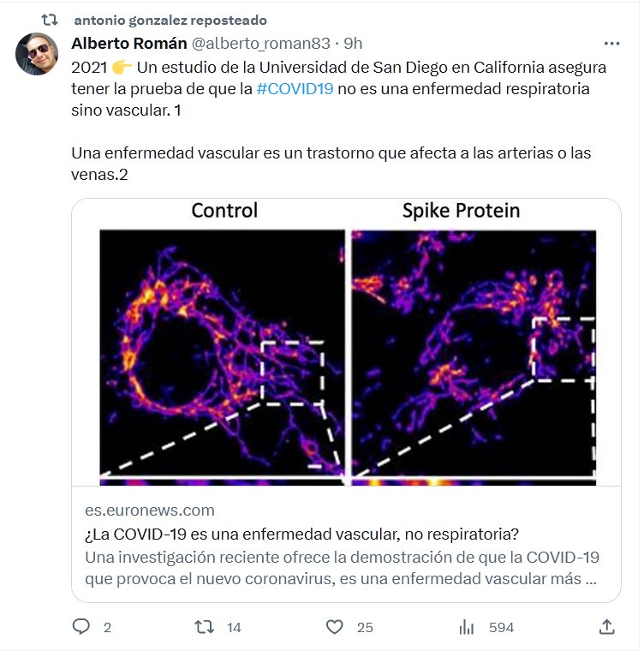The image size is (644, 651).
Task: Click the es.euronews.com domain text
Action: 150,511
